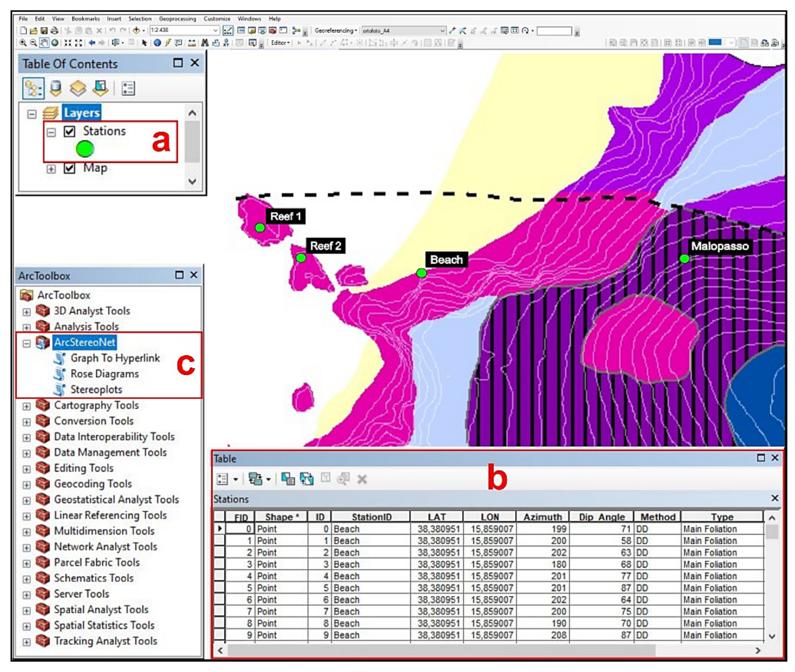Open the map scale dropdown

(x=215, y=31)
